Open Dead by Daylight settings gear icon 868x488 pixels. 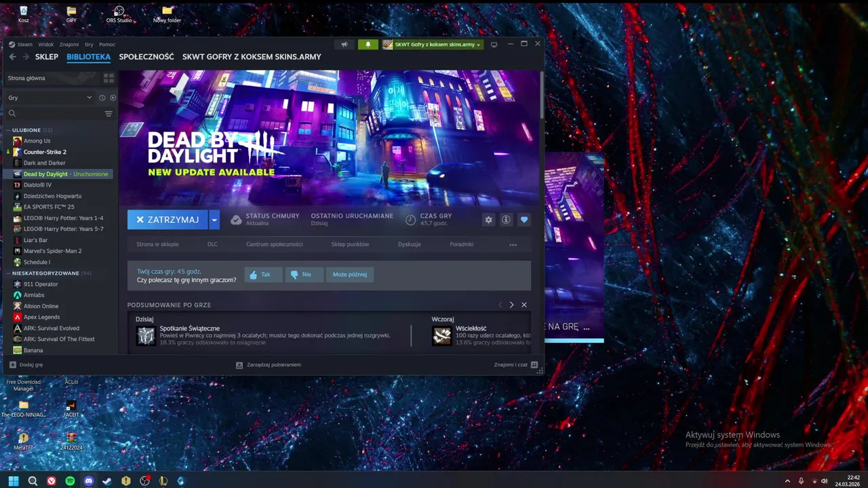[488, 220]
